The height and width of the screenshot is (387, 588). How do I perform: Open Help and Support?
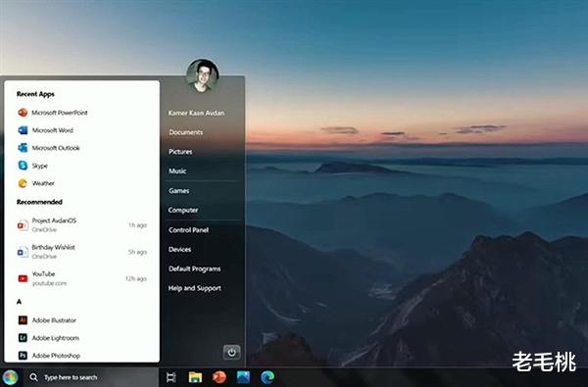(195, 288)
